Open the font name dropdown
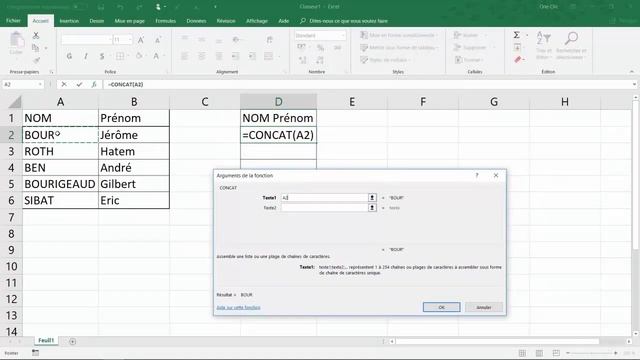This screenshot has width=640, height=360. [110, 40]
